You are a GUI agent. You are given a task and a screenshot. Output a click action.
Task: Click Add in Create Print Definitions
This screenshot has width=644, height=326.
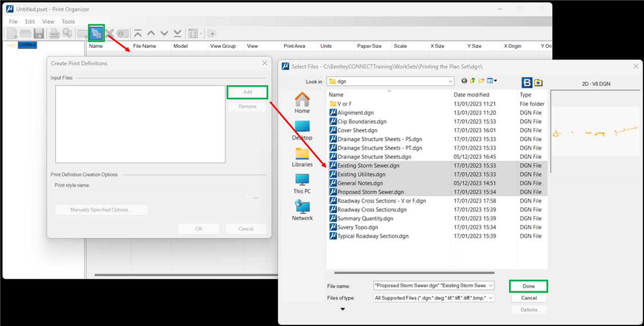[x=248, y=92]
